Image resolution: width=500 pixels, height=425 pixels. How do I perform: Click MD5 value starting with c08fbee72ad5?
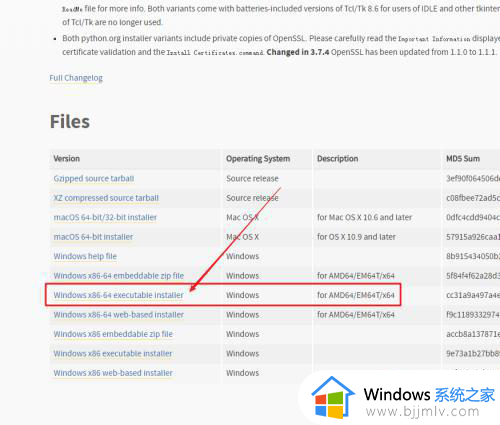(x=473, y=198)
